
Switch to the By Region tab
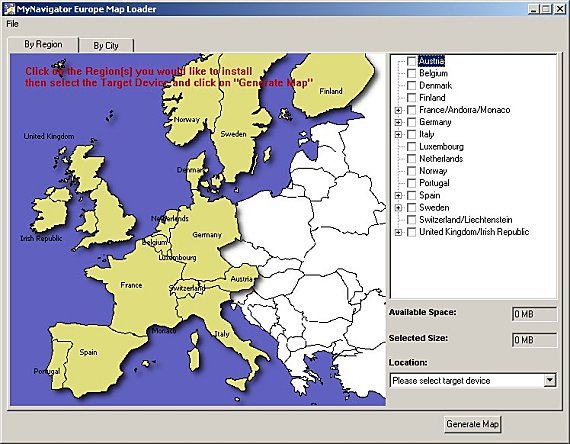43,44
